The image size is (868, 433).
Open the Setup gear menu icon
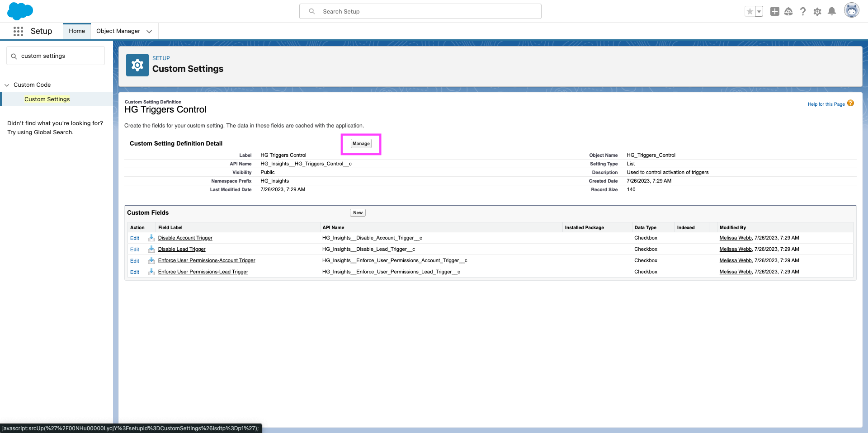(x=817, y=12)
